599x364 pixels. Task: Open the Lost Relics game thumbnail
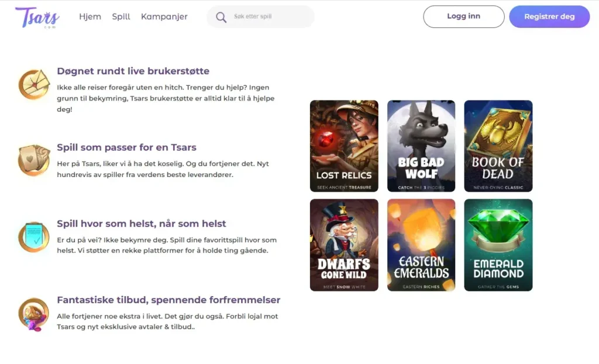pos(344,146)
